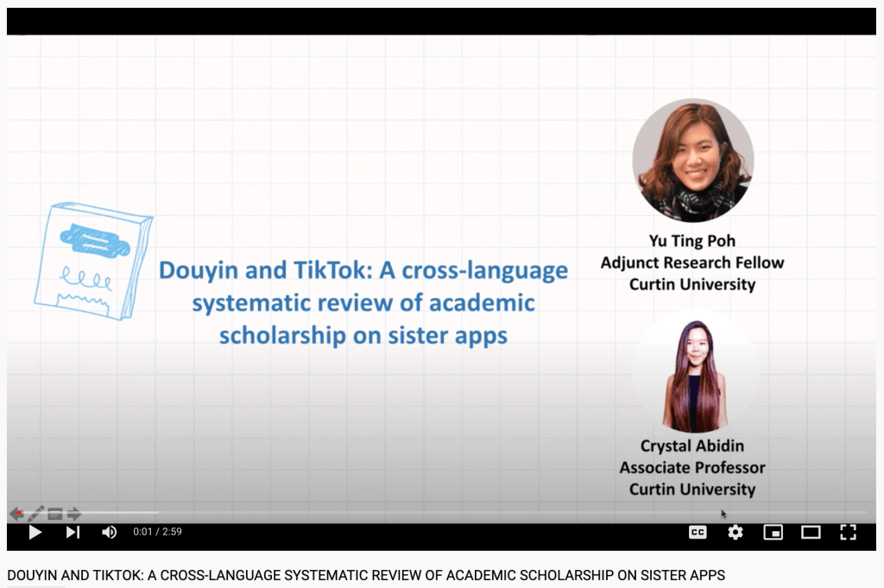Click the 0:01 / 2:59 time display
Image resolution: width=884 pixels, height=588 pixels.
pyautogui.click(x=157, y=533)
